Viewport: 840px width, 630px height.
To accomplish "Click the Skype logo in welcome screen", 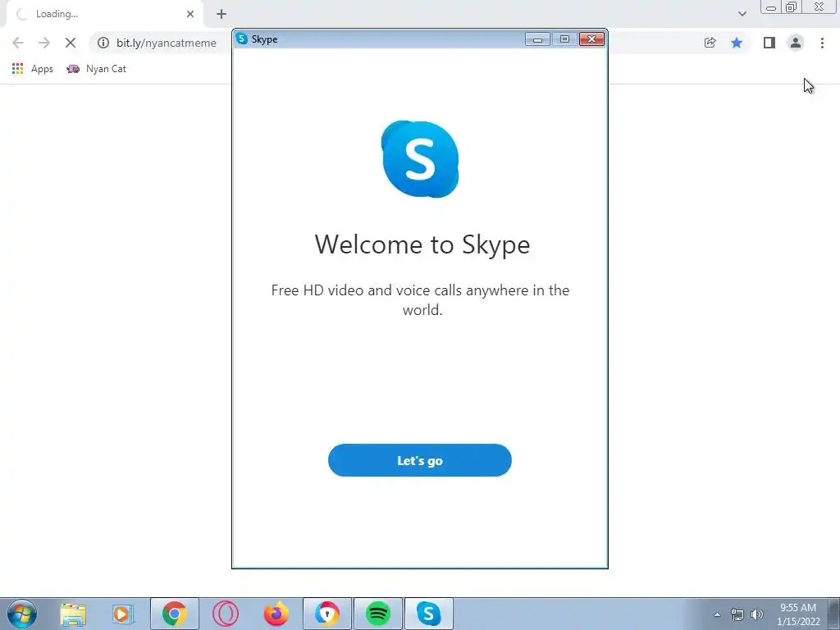I will pos(420,159).
